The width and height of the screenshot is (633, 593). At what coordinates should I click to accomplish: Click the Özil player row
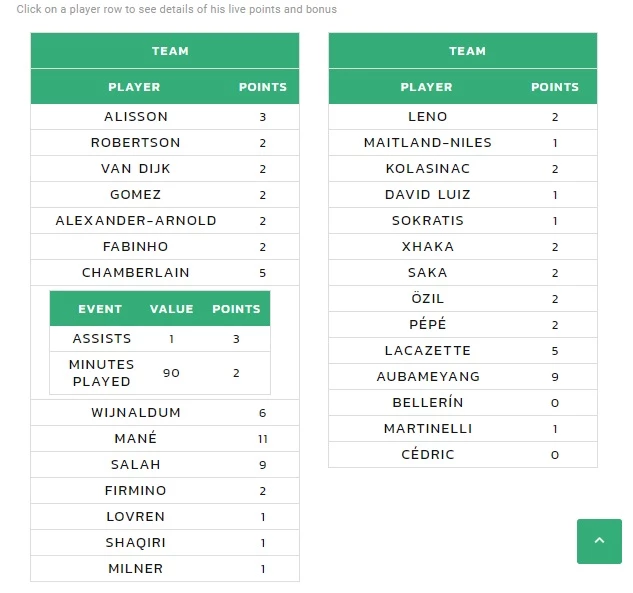pyautogui.click(x=463, y=299)
